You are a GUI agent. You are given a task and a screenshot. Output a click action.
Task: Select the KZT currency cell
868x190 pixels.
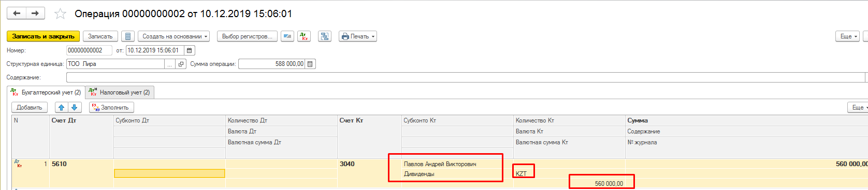point(569,174)
